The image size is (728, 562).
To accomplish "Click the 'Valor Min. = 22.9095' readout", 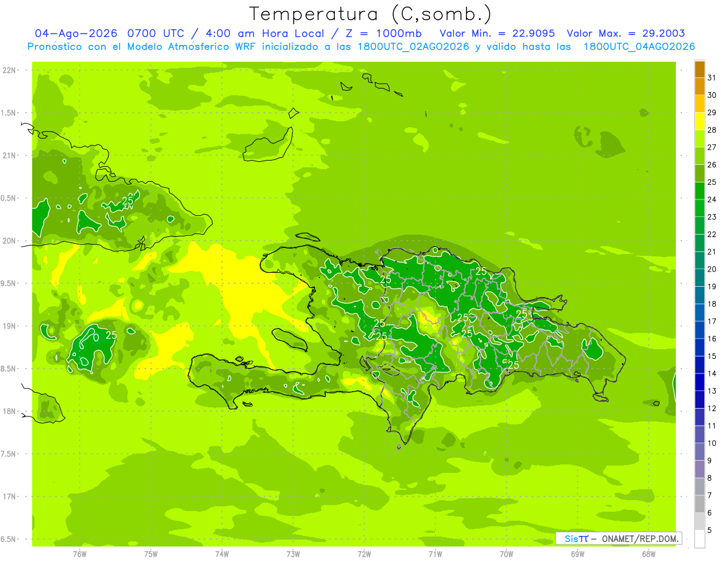I will 497,33.
